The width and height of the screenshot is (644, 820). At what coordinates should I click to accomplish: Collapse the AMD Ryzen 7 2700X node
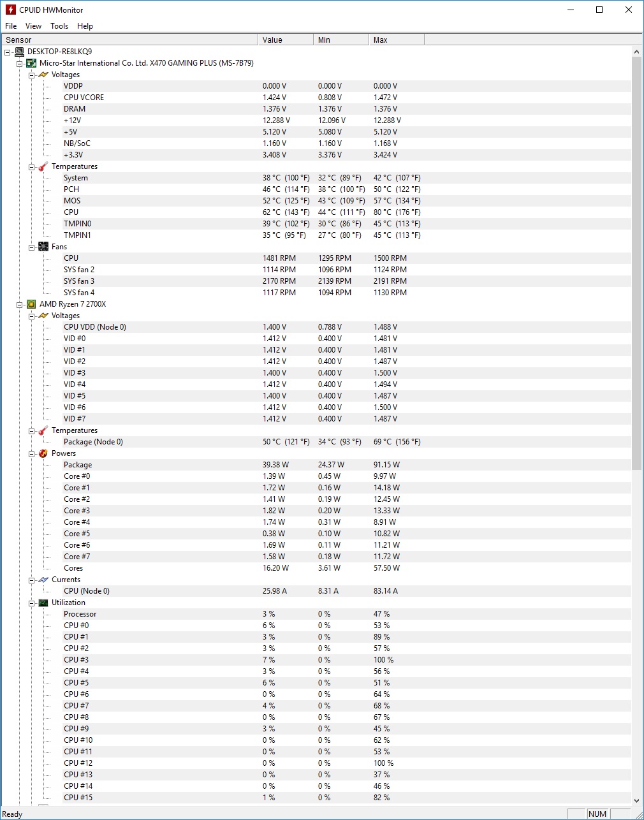20,304
